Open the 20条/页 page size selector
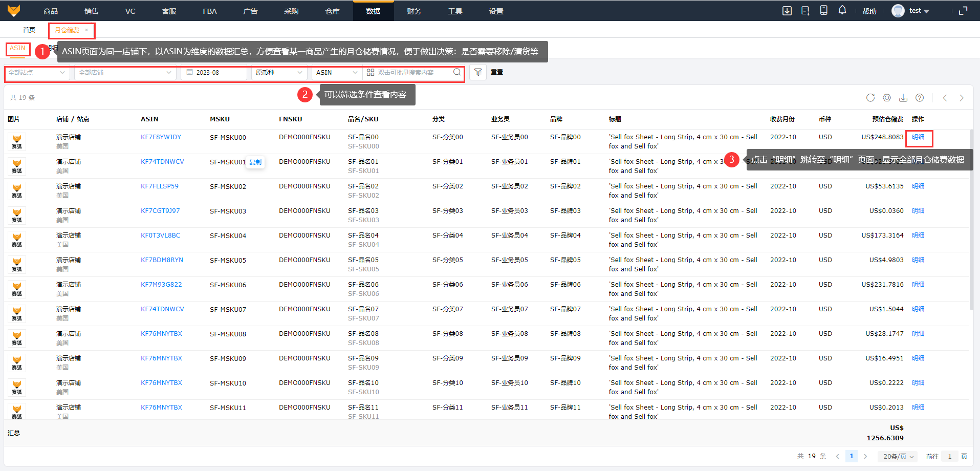Image resolution: width=980 pixels, height=471 pixels. point(898,456)
